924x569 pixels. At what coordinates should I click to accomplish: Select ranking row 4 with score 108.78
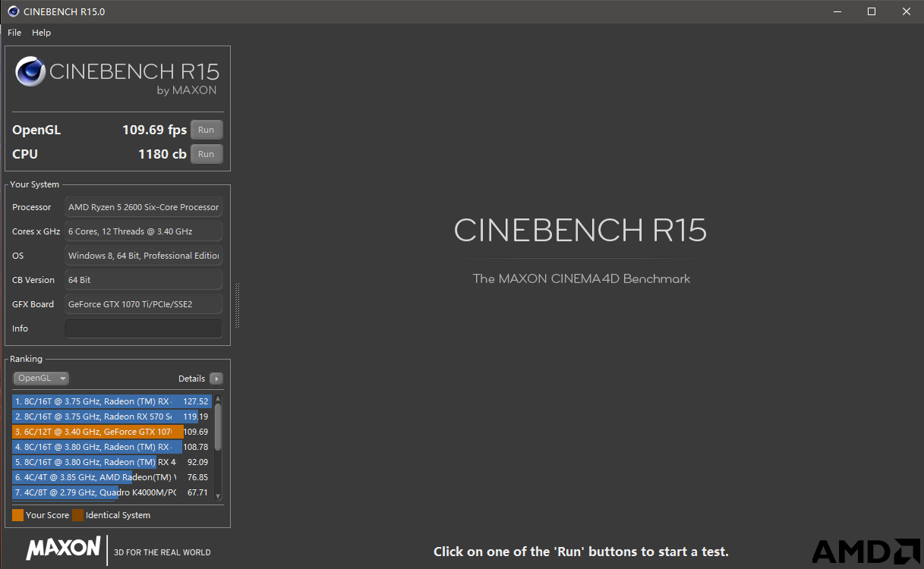tap(112, 447)
